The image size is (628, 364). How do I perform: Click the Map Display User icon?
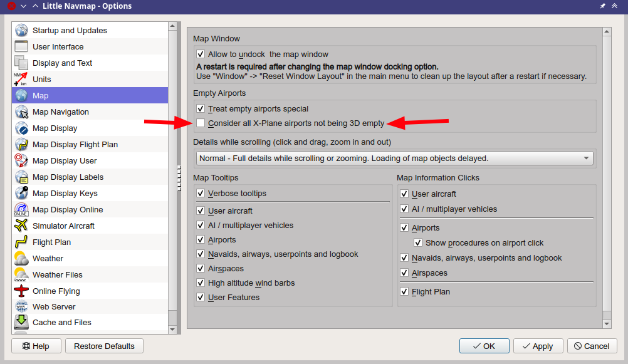(x=21, y=160)
